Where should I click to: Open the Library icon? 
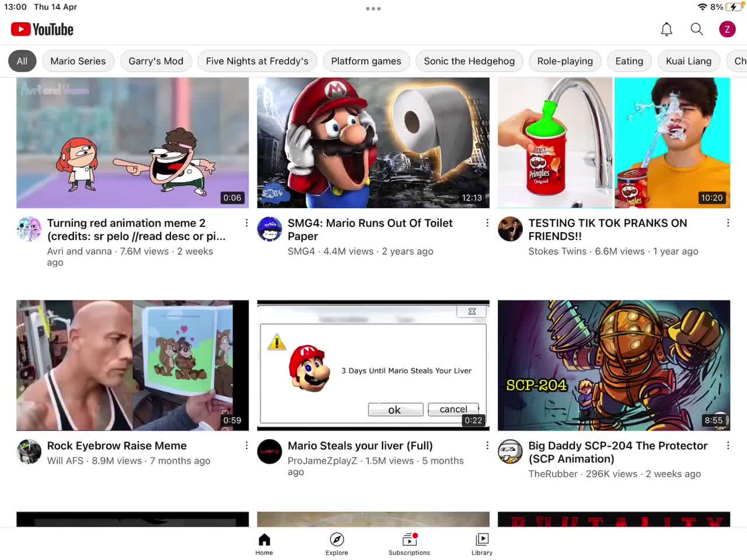pyautogui.click(x=482, y=540)
